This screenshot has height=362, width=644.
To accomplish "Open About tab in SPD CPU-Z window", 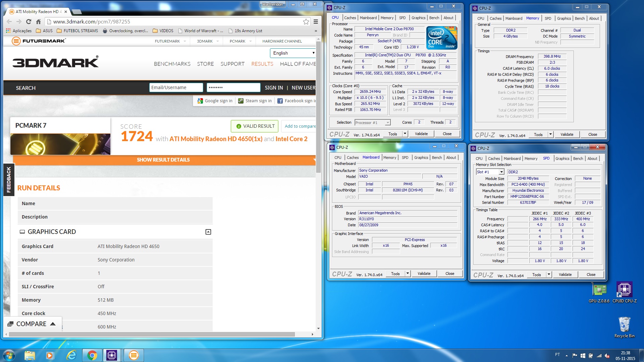I will coord(592,159).
